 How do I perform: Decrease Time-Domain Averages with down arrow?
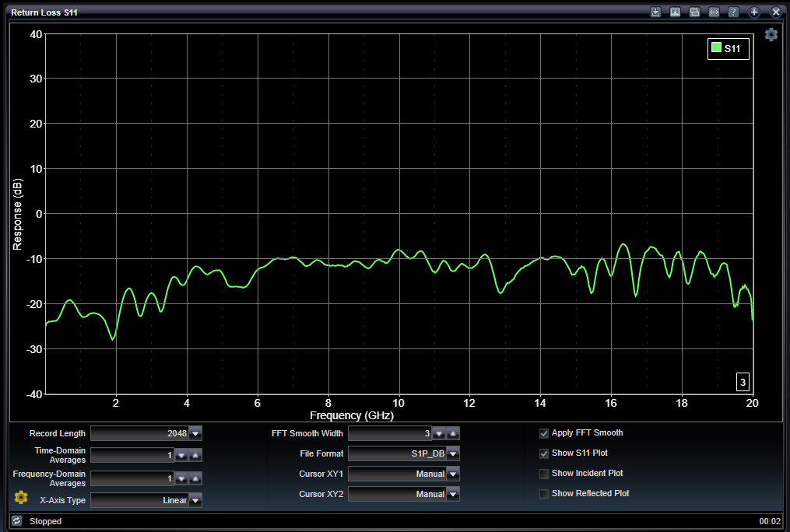181,455
